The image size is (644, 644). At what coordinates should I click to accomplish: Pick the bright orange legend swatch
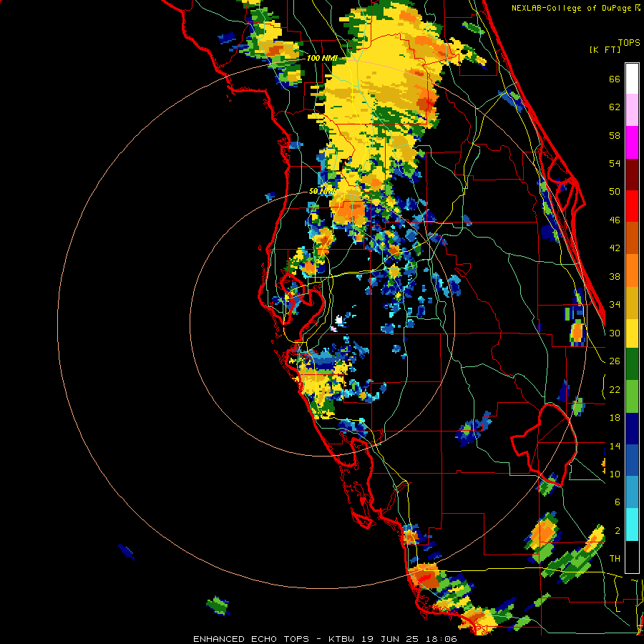pyautogui.click(x=632, y=270)
